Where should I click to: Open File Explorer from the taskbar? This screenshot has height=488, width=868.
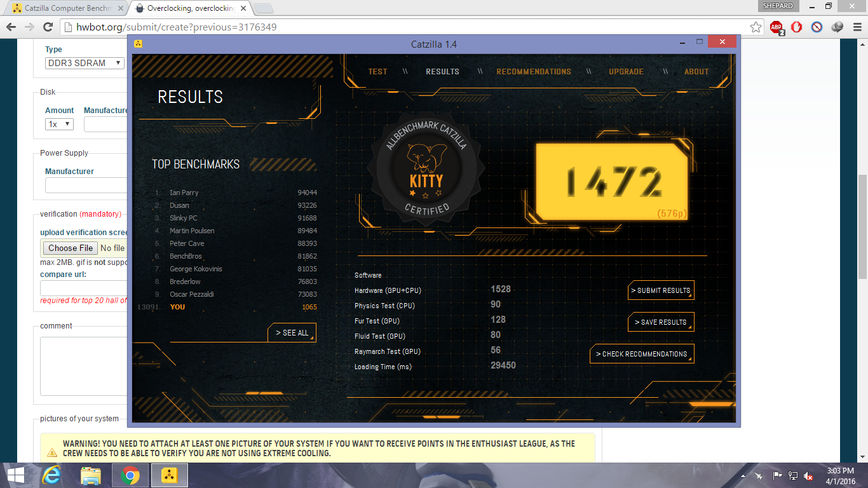click(91, 475)
